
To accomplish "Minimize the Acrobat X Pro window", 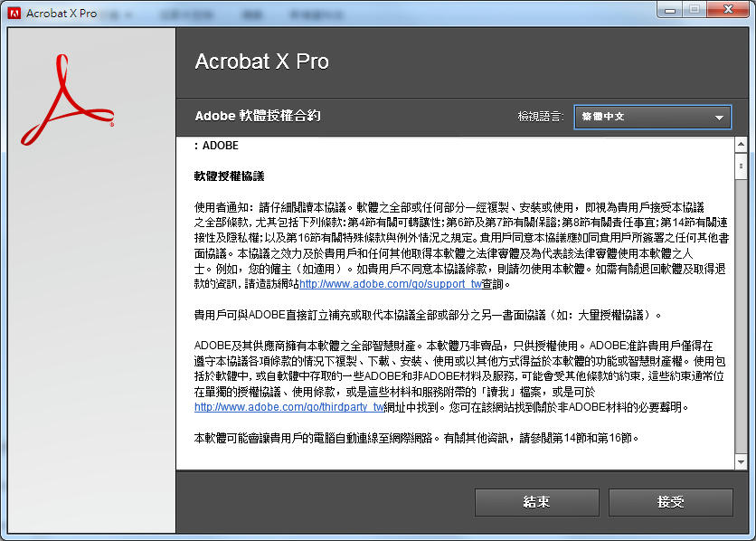I will pos(670,10).
